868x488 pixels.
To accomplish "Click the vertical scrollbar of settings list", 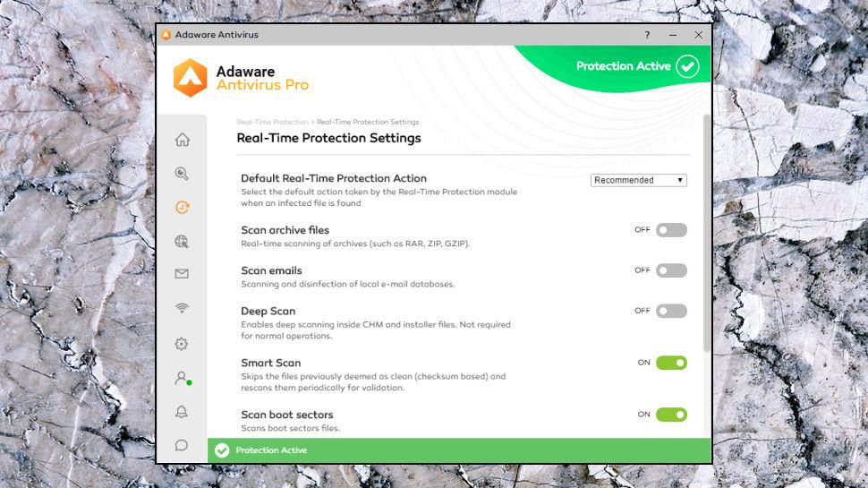I will pyautogui.click(x=706, y=233).
